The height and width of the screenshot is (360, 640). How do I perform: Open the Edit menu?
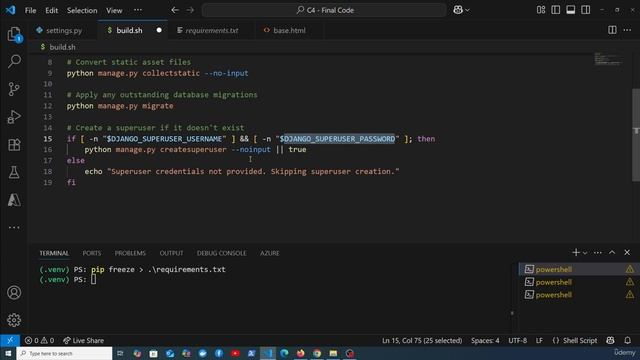pyautogui.click(x=51, y=10)
